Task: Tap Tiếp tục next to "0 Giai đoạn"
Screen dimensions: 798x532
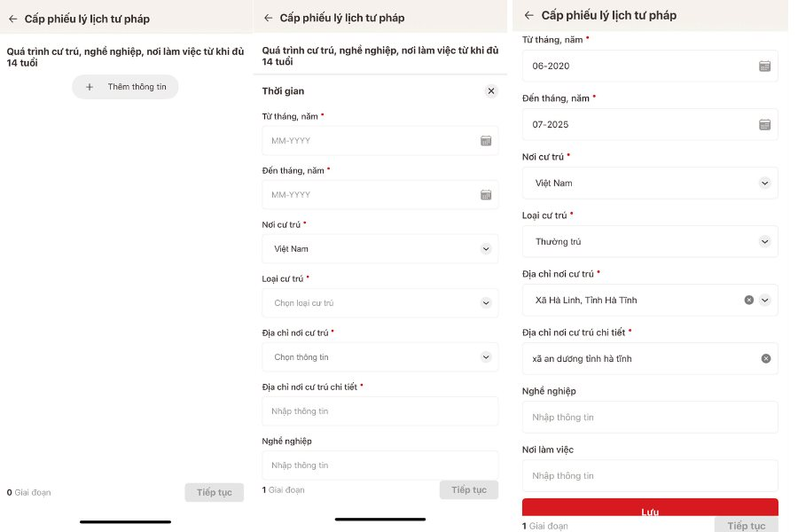Action: tap(214, 492)
